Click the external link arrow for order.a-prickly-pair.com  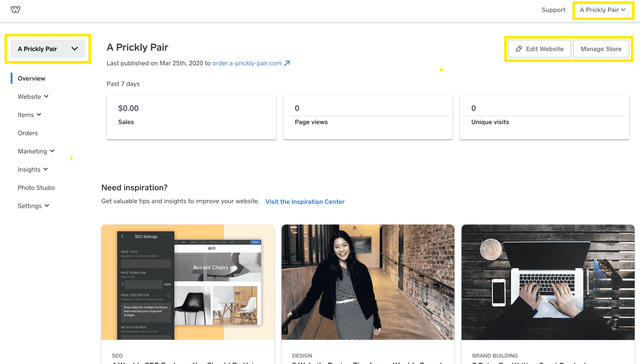pos(288,63)
